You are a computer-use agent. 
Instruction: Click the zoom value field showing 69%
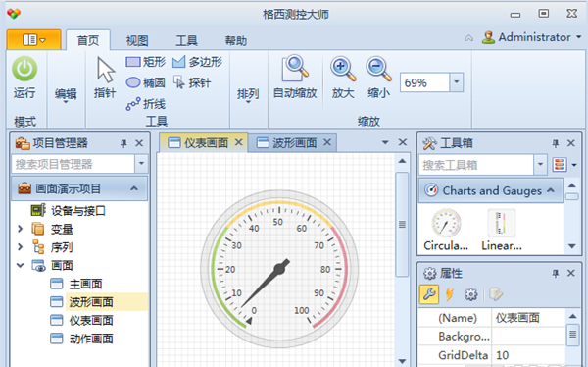425,82
